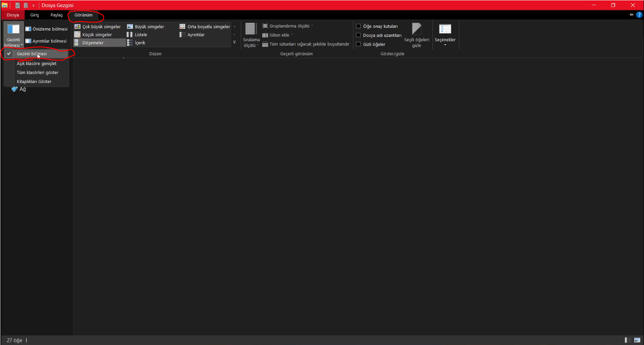644x345 pixels.
Task: Select the Döşemeler tiles layout
Action: click(x=99, y=43)
